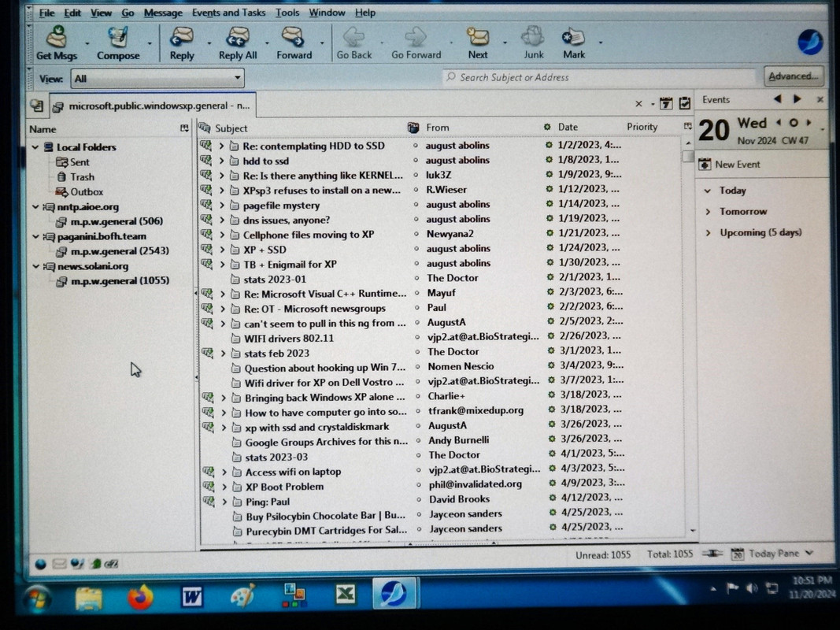Toggle read dot for 'dns issues, anyone?'
This screenshot has width=840, height=630.
point(416,219)
